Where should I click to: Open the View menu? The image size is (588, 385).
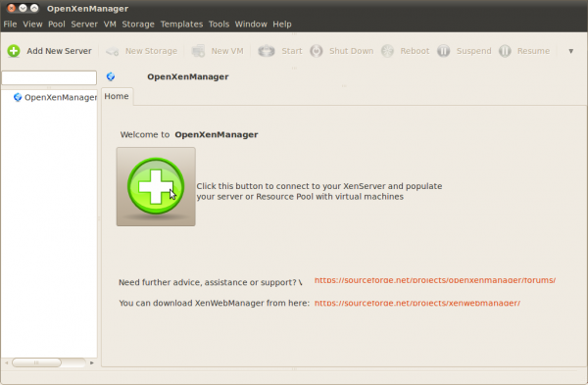click(32, 24)
